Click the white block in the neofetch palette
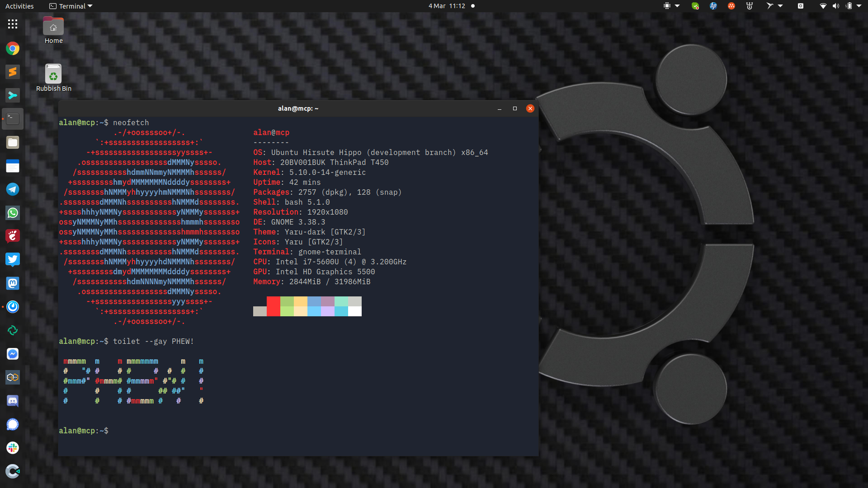This screenshot has width=868, height=488. pos(355,311)
